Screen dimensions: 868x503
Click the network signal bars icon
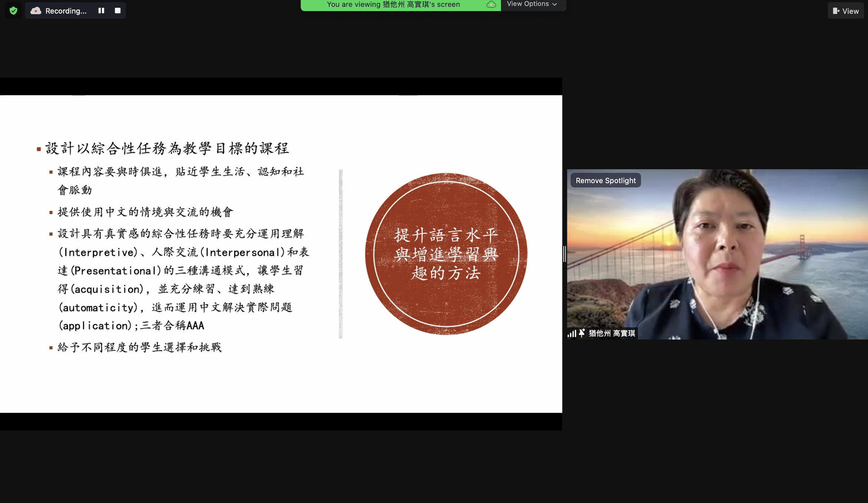click(571, 333)
